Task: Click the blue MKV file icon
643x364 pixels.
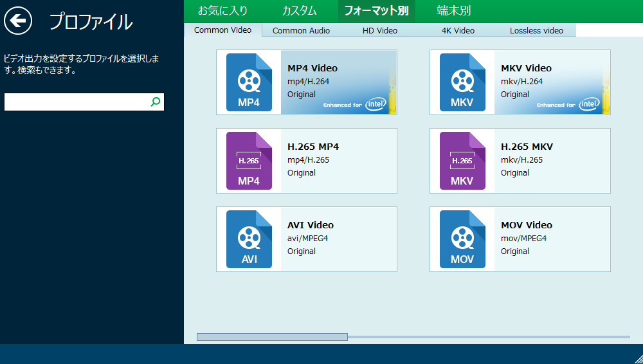Action: point(462,82)
